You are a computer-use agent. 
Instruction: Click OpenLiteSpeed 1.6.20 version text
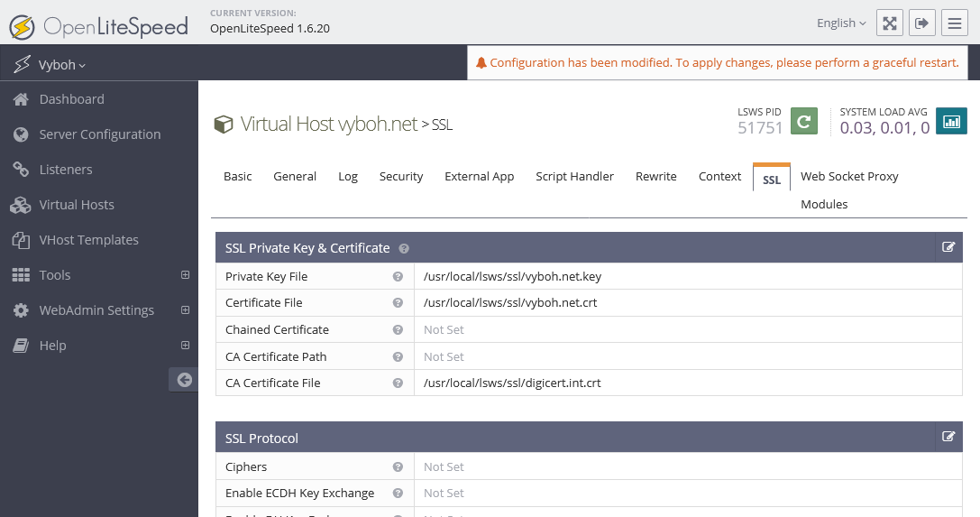click(x=270, y=29)
